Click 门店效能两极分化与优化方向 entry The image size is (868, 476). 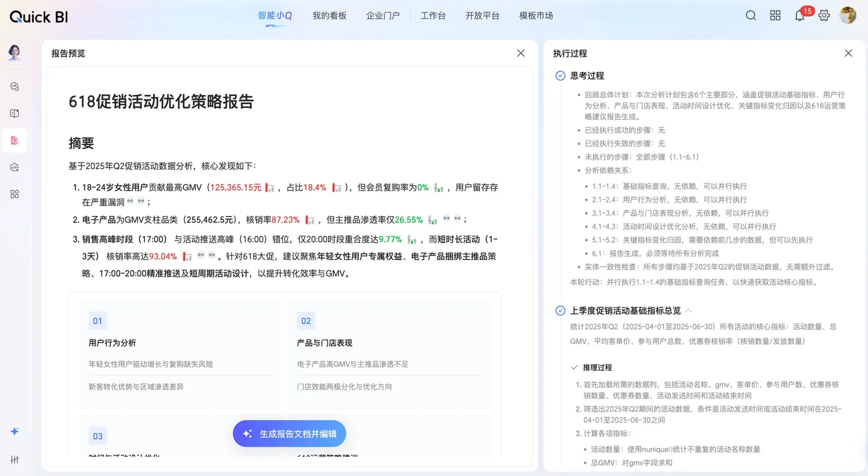pos(344,387)
